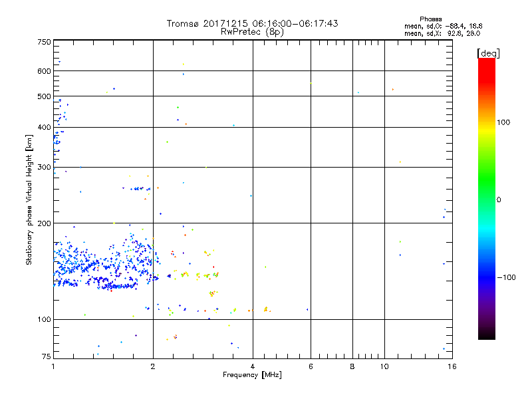Click the y-axis tick label '600'
Screen dimensions: 532x399
coord(44,71)
